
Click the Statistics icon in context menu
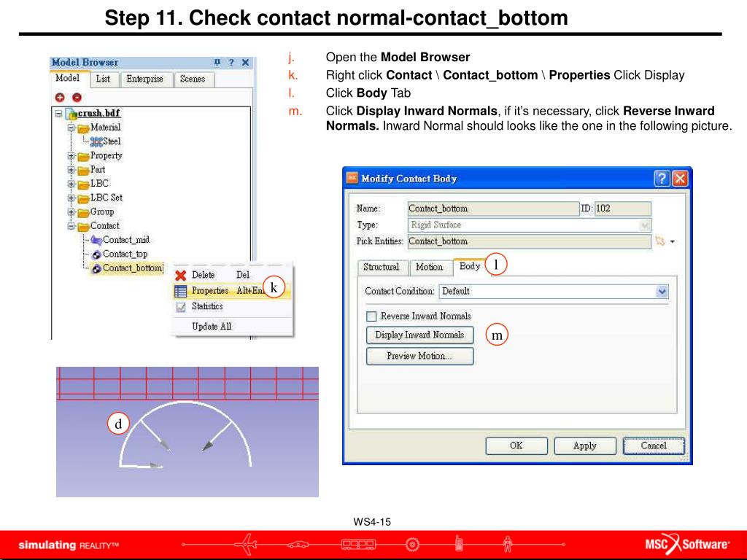[x=181, y=307]
